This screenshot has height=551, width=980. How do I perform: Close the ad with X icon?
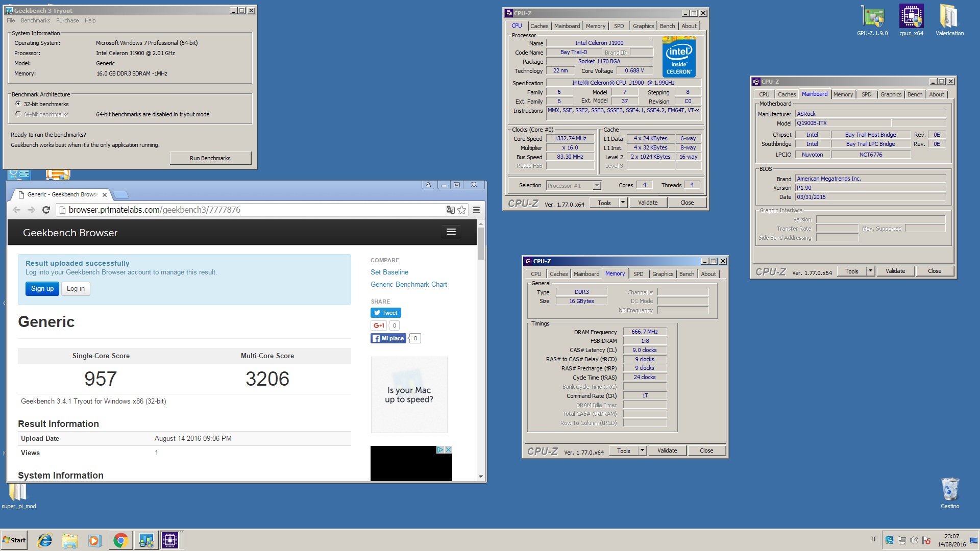(x=448, y=449)
